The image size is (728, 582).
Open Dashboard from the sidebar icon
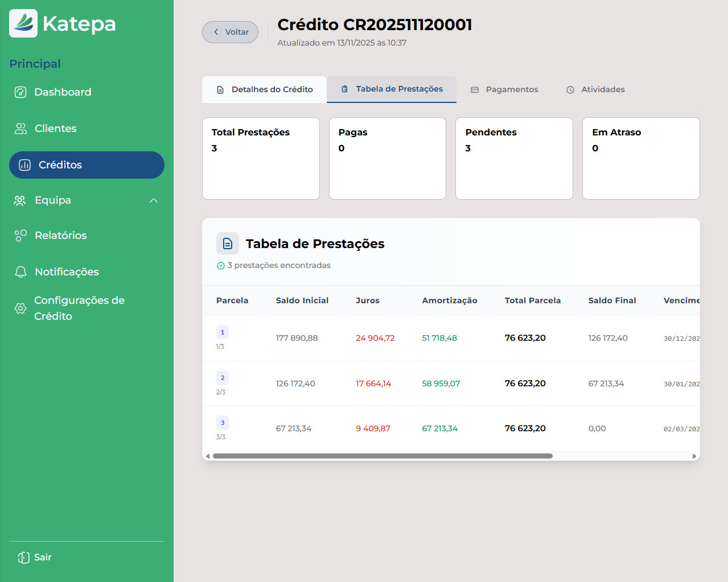(20, 92)
